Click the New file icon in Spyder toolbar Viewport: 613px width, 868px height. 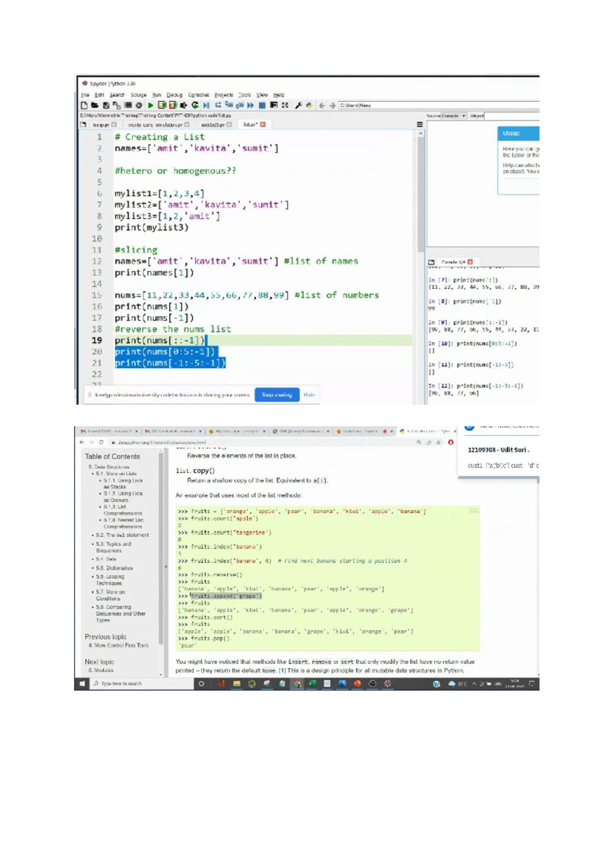pos(84,105)
